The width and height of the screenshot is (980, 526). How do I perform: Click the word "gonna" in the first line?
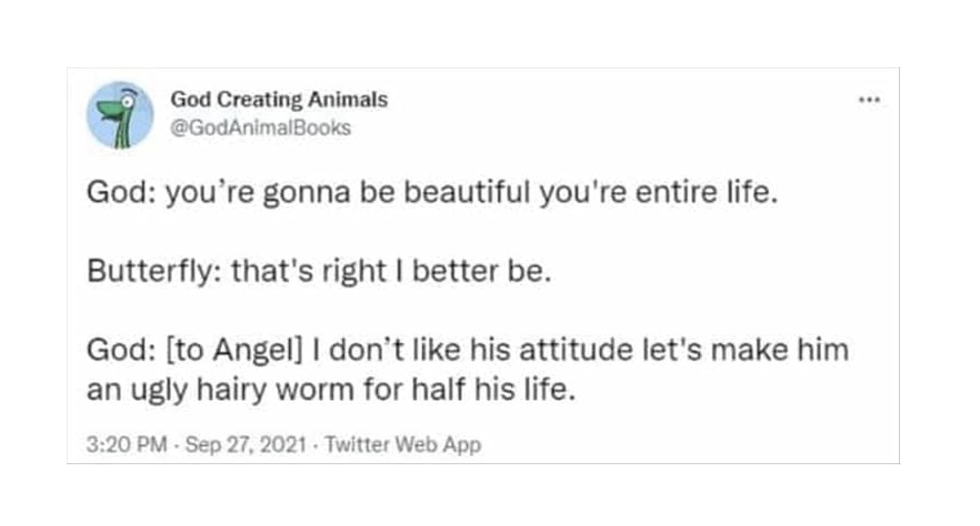(x=306, y=193)
